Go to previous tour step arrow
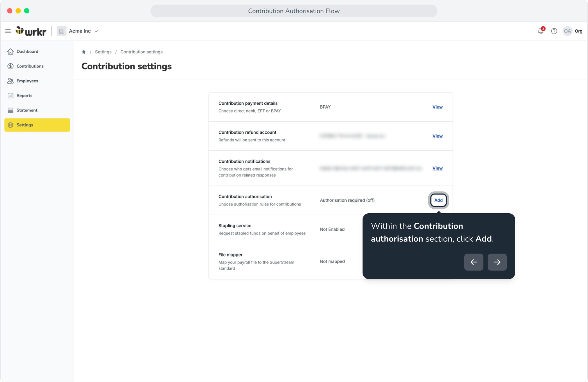 point(474,262)
